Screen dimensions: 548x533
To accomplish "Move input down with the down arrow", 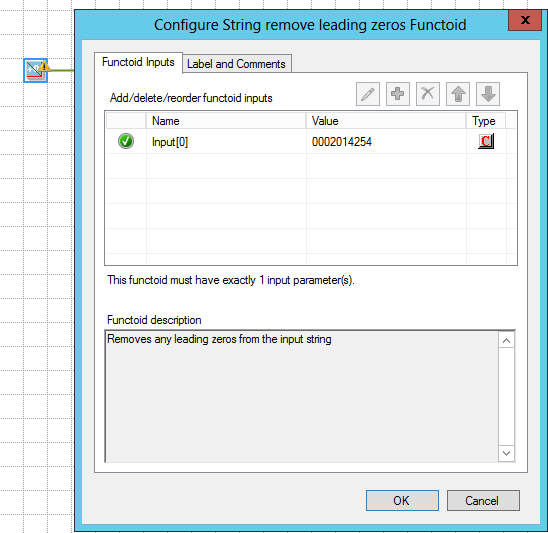I will 488,94.
